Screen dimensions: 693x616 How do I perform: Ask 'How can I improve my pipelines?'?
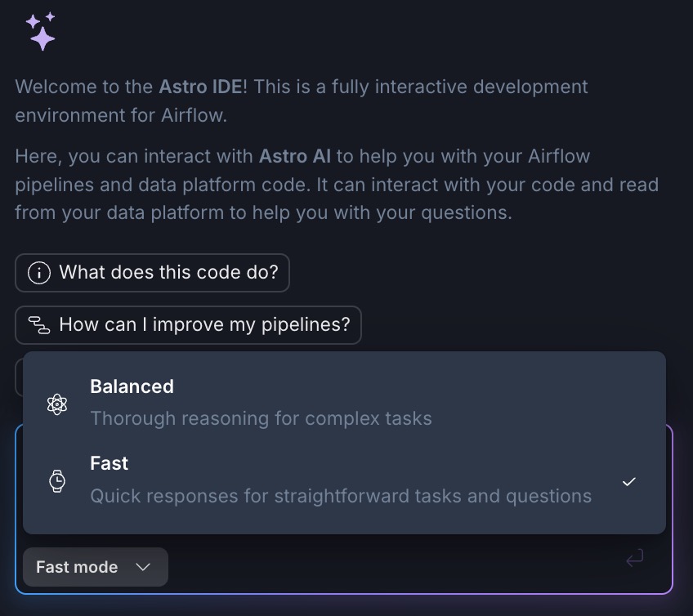point(188,325)
